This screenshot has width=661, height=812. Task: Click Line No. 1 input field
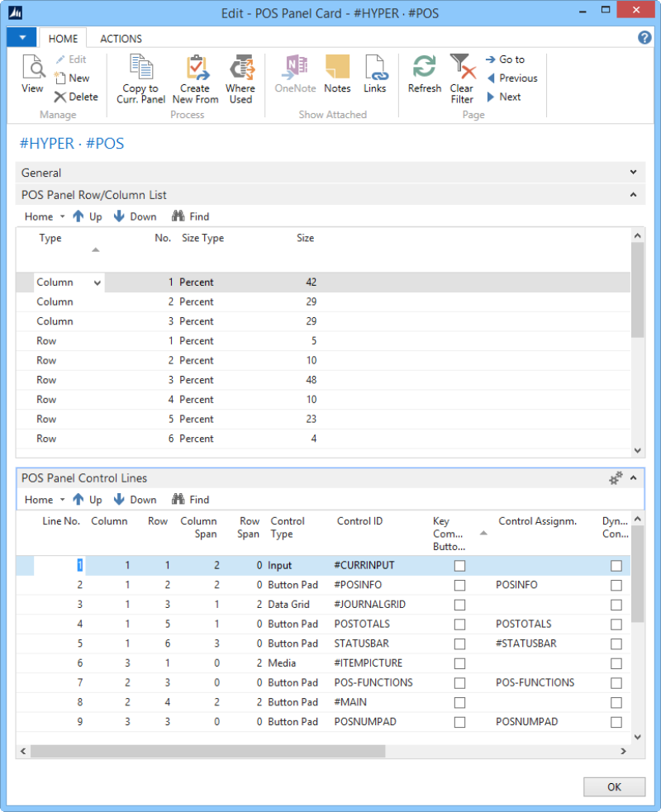pyautogui.click(x=59, y=566)
